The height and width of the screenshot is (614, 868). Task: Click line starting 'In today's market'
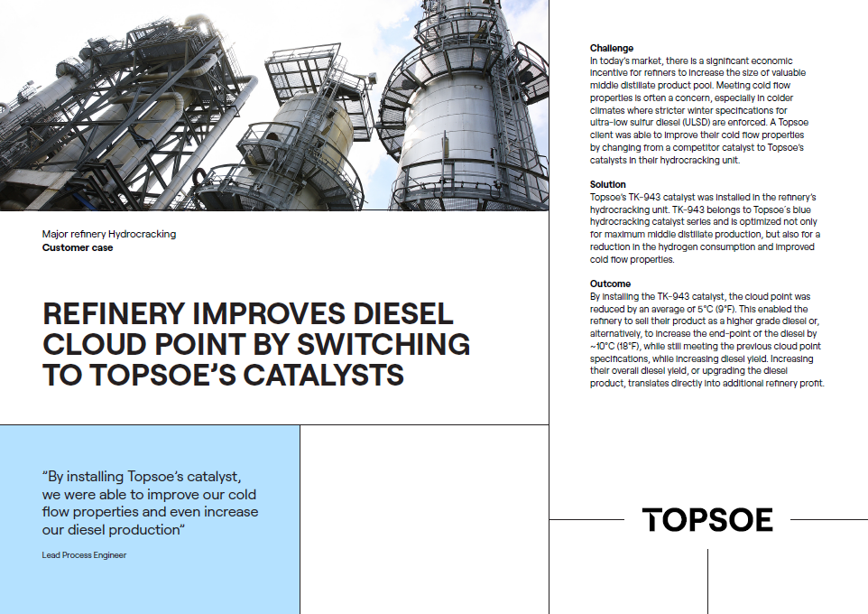pos(691,61)
